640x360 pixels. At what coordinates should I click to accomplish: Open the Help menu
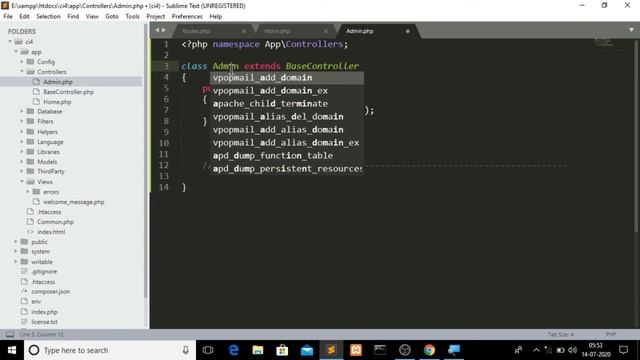[x=216, y=16]
